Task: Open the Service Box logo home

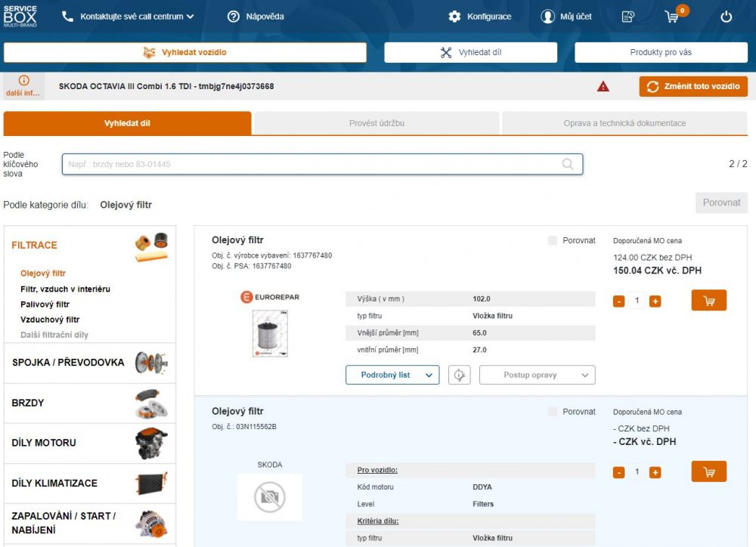Action: click(20, 17)
